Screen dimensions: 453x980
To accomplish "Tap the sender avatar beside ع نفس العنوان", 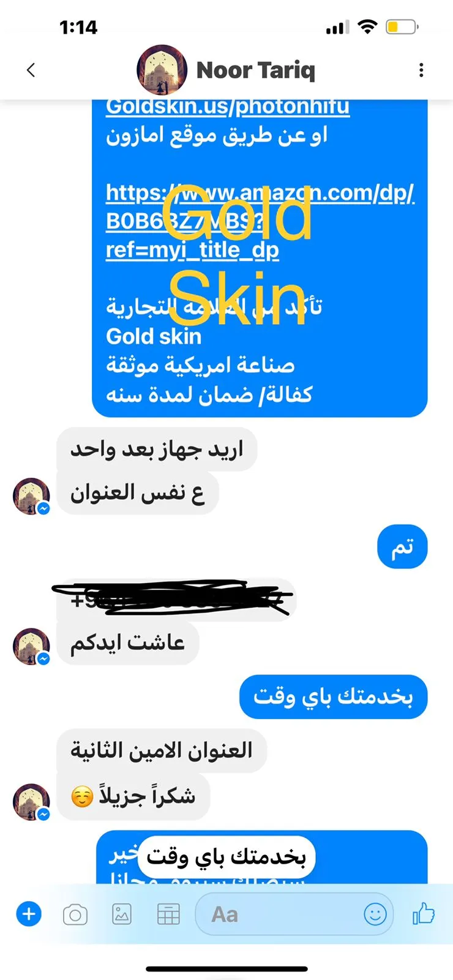I will click(x=31, y=496).
